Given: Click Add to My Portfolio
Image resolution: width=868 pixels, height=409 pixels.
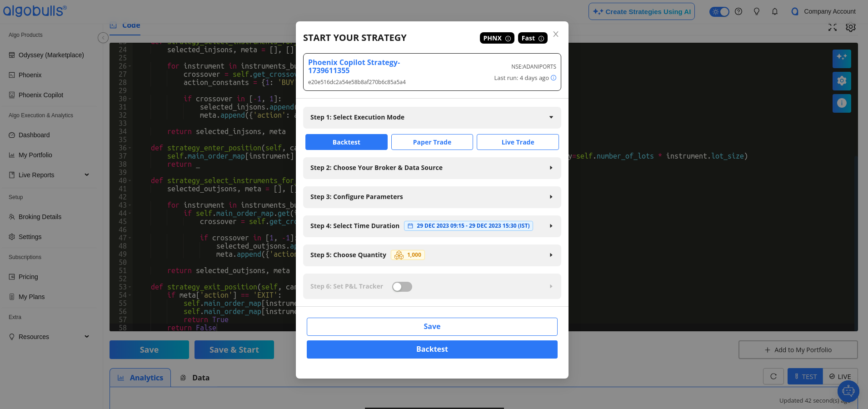Looking at the screenshot, I should click(x=798, y=350).
